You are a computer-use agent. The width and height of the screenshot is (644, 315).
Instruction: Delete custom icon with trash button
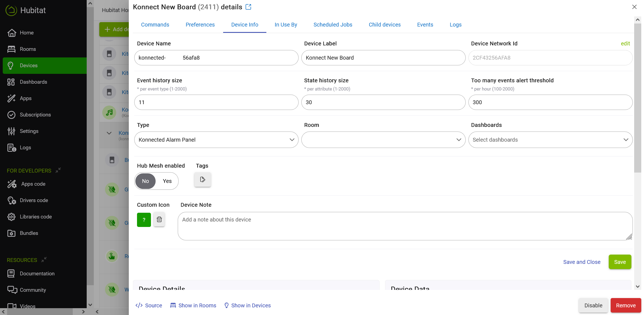159,219
